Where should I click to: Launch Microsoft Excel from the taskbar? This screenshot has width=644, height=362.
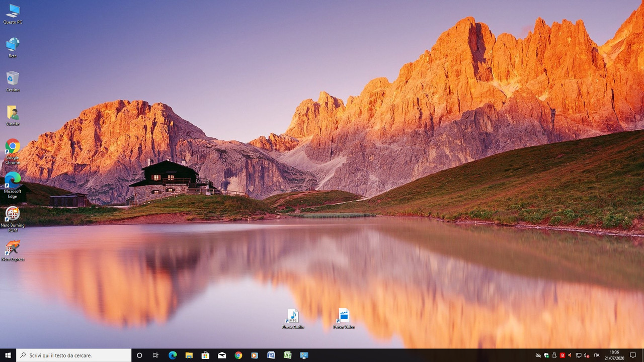[287, 355]
